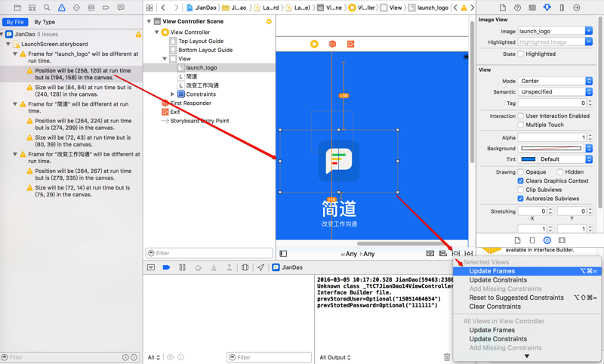The height and width of the screenshot is (364, 604).
Task: Open the Tint Default dropdown
Action: 565,159
